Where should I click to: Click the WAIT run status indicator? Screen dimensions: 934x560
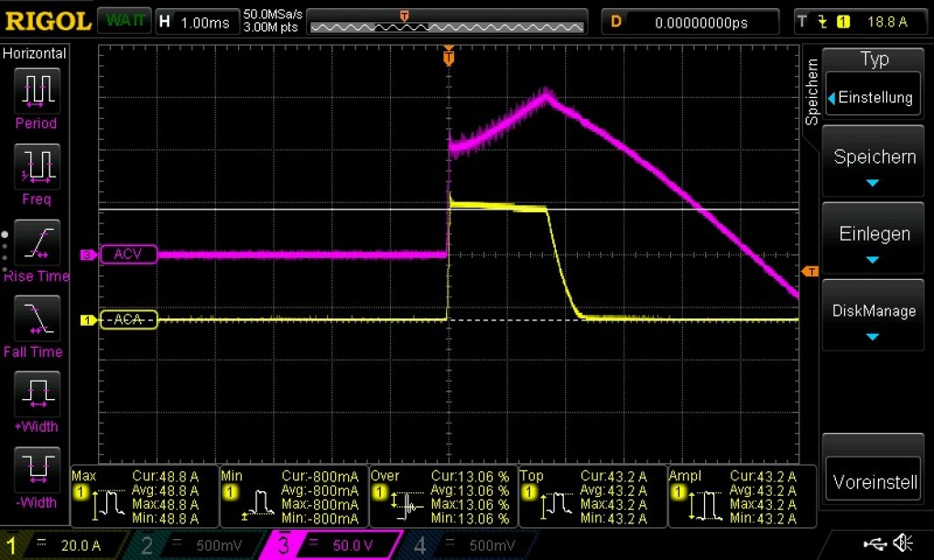coord(125,21)
